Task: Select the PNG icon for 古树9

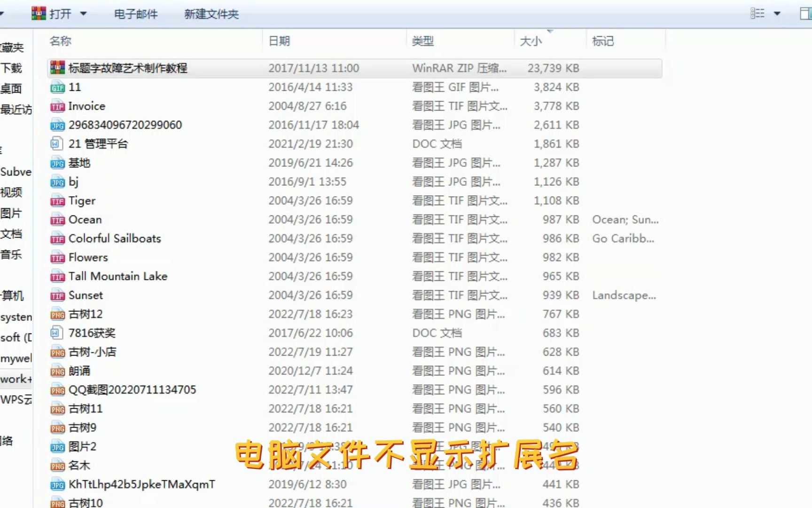Action: click(x=57, y=428)
